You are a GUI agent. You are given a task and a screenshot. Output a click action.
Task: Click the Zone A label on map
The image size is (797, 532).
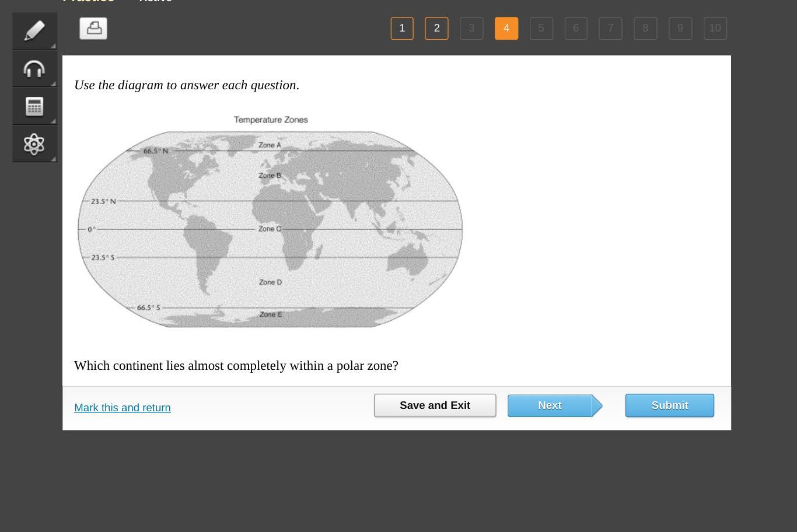coord(270,145)
